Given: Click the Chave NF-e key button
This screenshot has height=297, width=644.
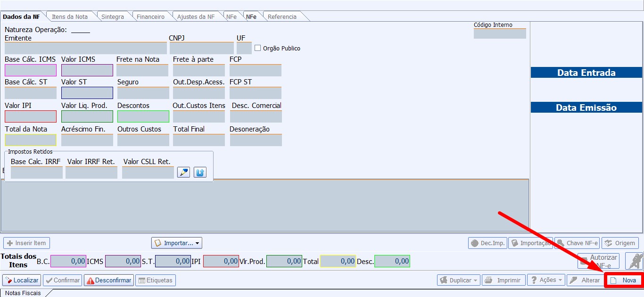Looking at the screenshot, I should (577, 243).
